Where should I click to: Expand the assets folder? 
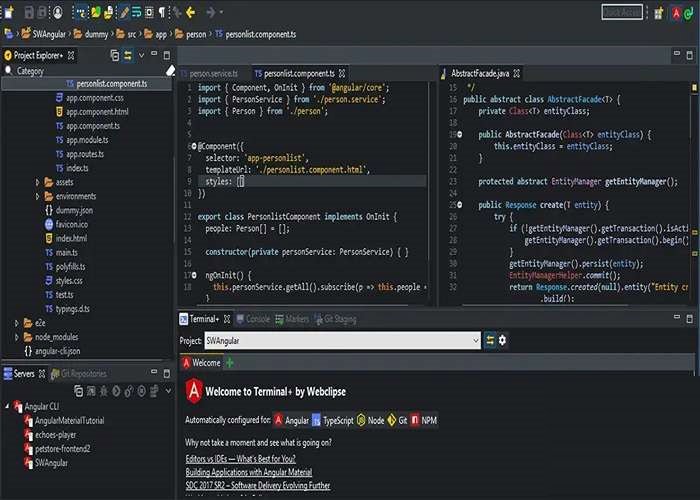[38, 182]
